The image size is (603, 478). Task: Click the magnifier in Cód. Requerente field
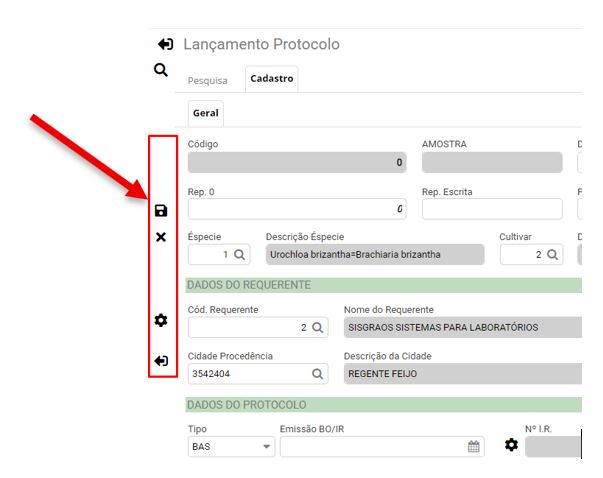pos(317,328)
